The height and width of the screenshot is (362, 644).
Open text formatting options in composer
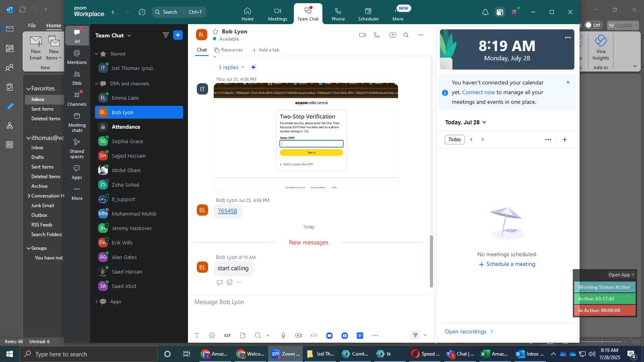tap(197, 335)
